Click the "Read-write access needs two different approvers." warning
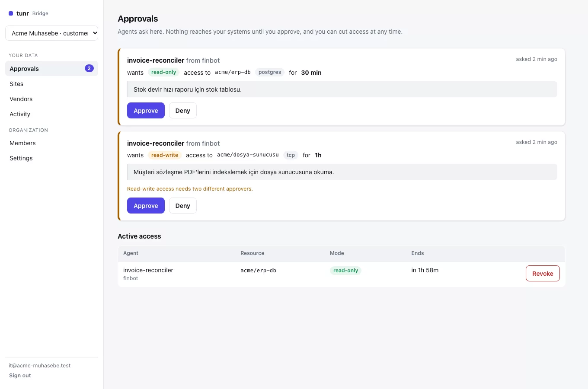This screenshot has height=389, width=588. click(190, 189)
